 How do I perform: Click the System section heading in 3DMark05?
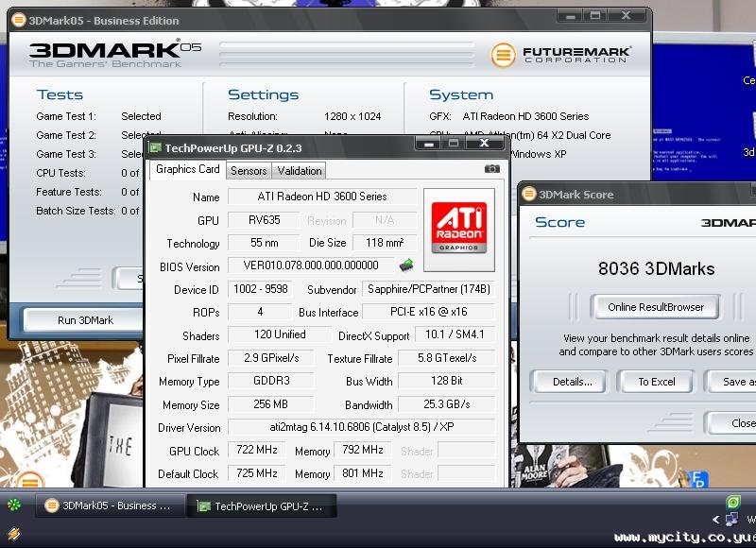coord(461,94)
